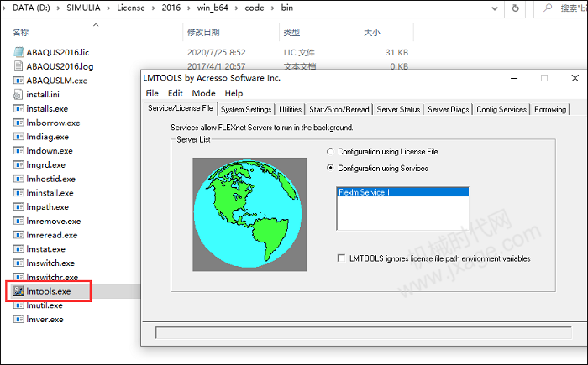
Task: Open the Mode menu in LMTOOLS
Action: 203,93
